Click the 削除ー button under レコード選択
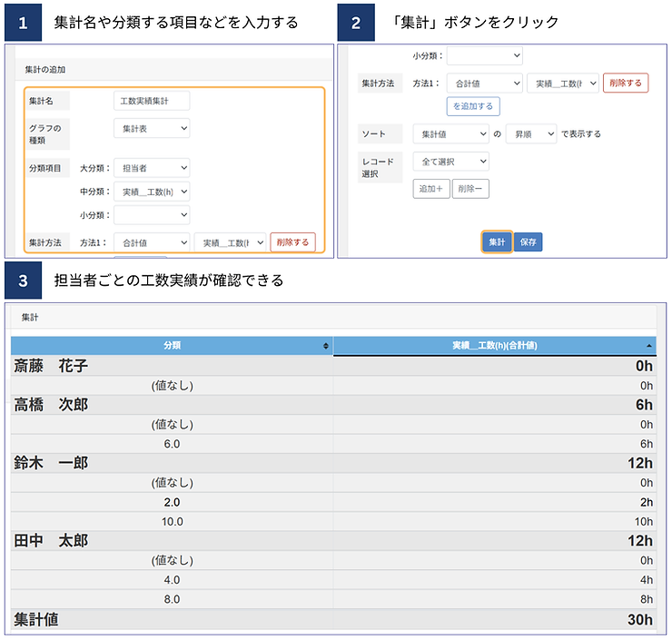Viewport: 672px width, 640px height. (x=470, y=189)
